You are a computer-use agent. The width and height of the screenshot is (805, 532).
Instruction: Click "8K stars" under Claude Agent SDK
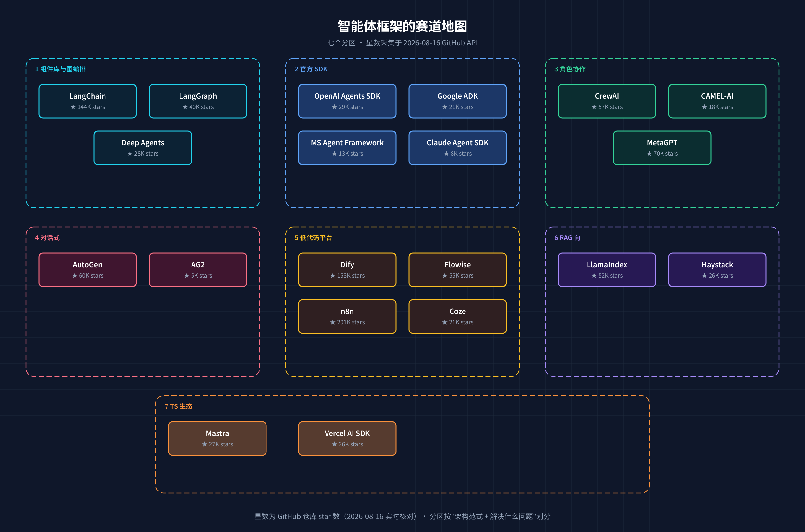[458, 154]
